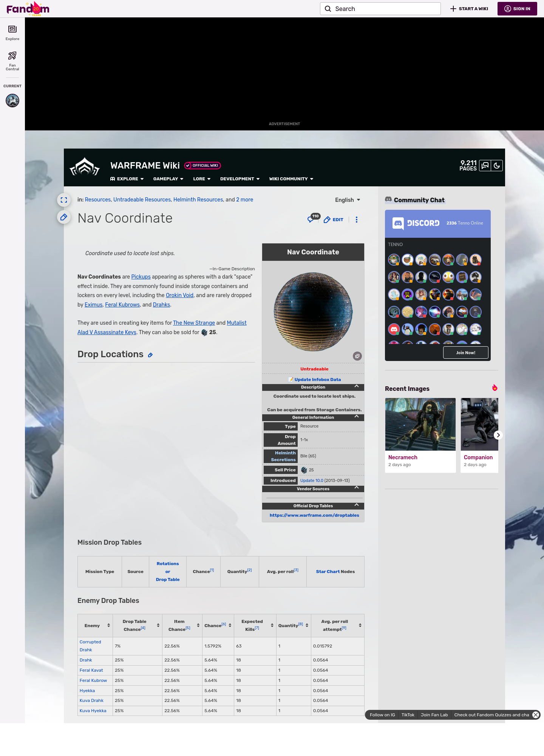This screenshot has height=756, width=544.
Task: Enlarge the Nav Coordinate infobox image
Action: [357, 356]
